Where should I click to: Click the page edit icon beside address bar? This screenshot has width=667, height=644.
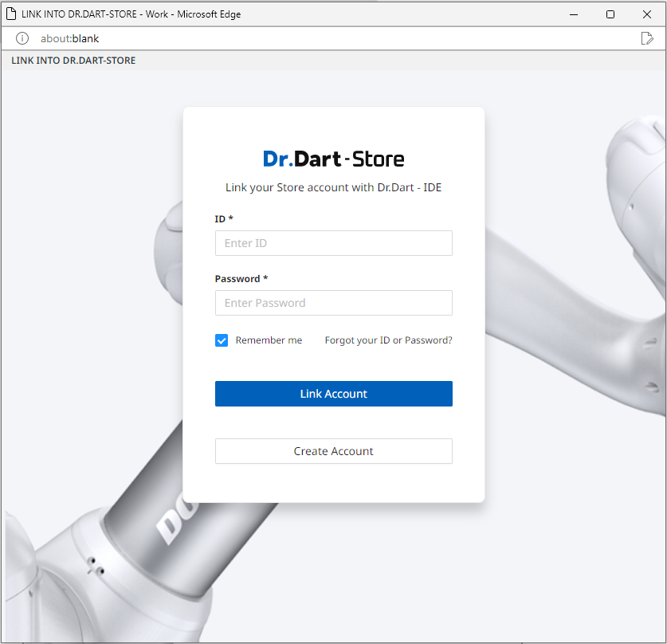(646, 38)
